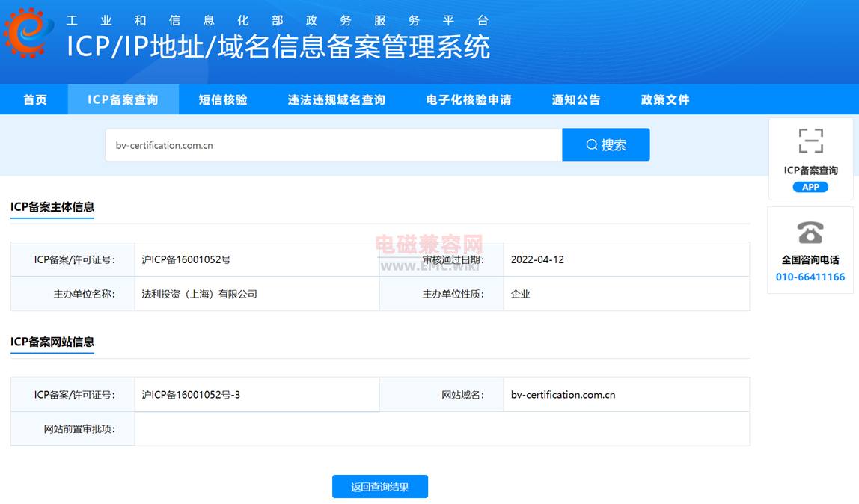
Task: Select approval date 2022-04-12
Action: [537, 259]
